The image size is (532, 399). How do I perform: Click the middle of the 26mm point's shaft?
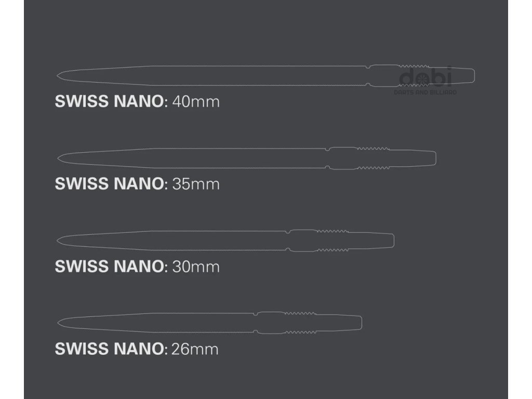[x=156, y=323]
